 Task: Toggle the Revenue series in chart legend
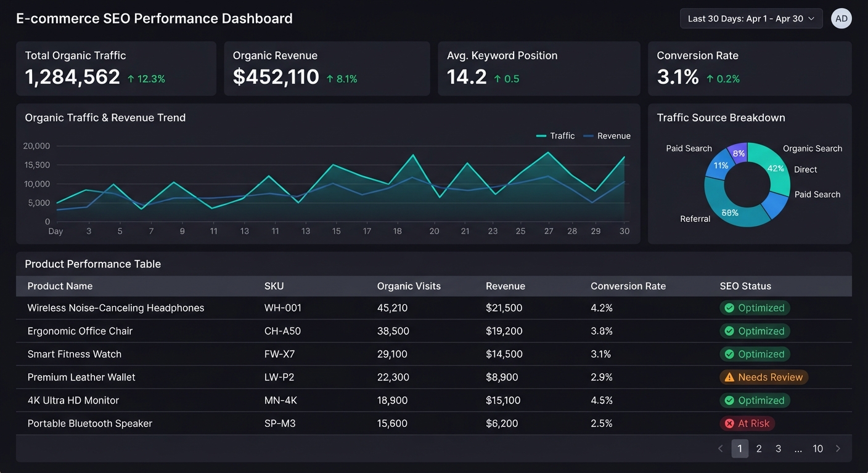click(607, 135)
